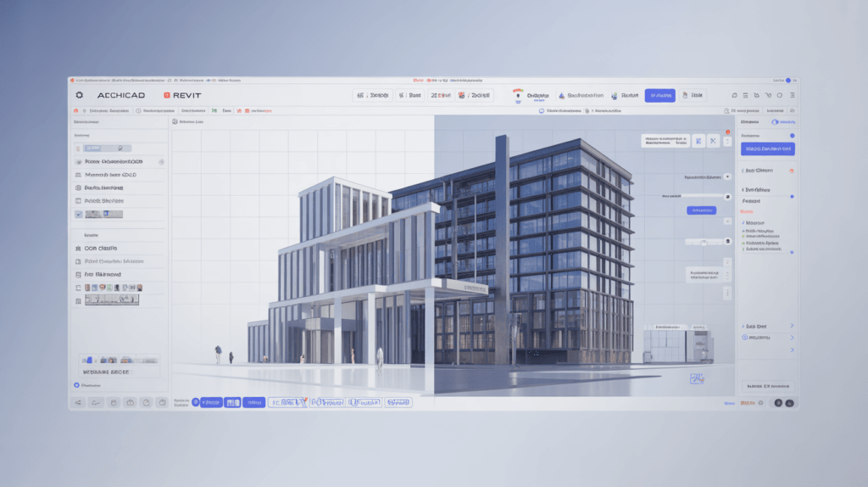Click the share icon in bottom-left toolbar
The width and height of the screenshot is (868, 487).
tap(78, 402)
